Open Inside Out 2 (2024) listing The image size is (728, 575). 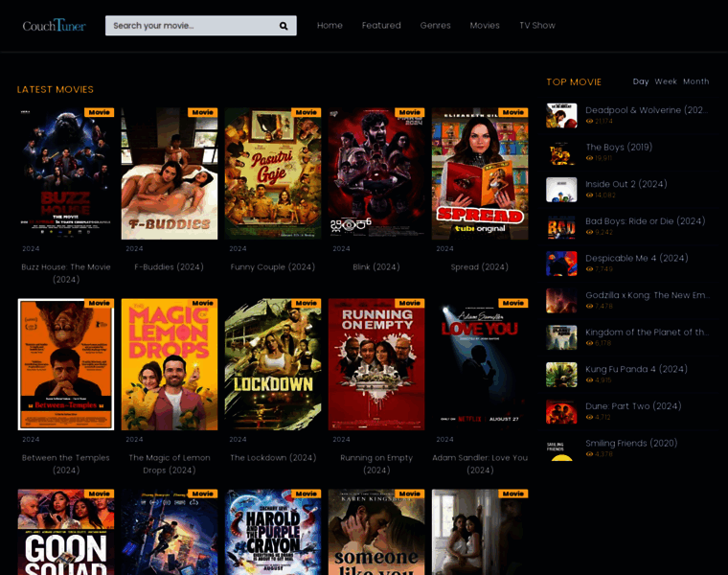pyautogui.click(x=626, y=184)
